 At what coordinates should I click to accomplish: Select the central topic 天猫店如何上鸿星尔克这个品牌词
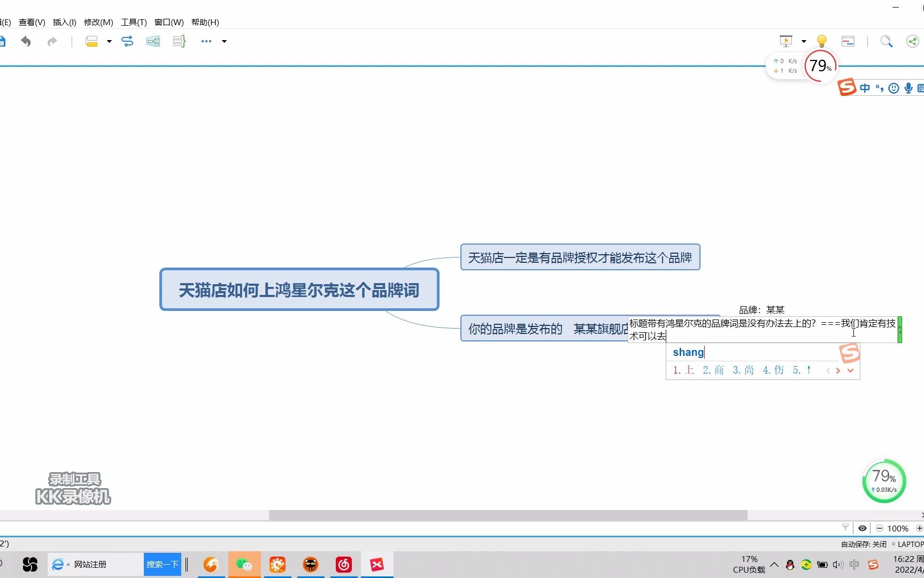tap(299, 290)
